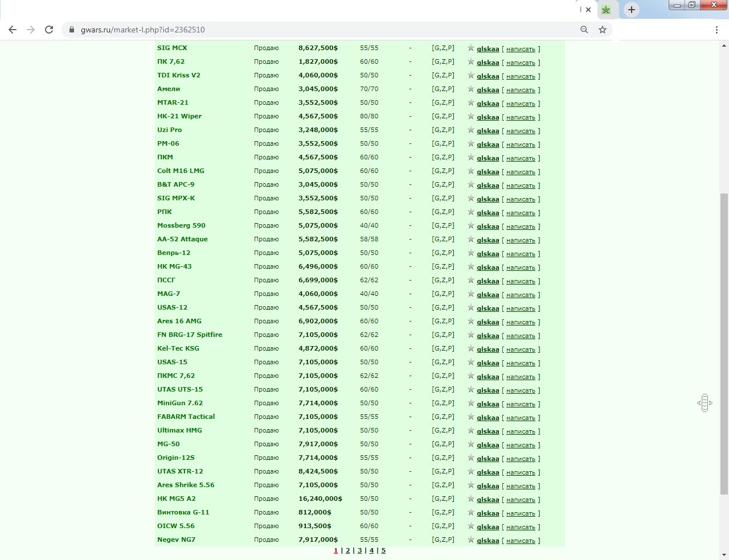Open seller glskaa profile in Амели row

tap(488, 90)
